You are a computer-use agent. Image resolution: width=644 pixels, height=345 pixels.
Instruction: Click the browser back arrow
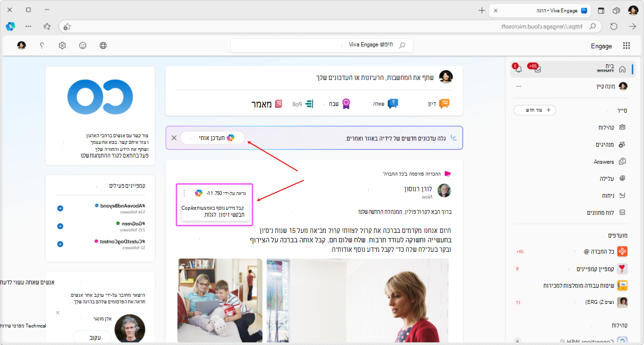[x=633, y=27]
